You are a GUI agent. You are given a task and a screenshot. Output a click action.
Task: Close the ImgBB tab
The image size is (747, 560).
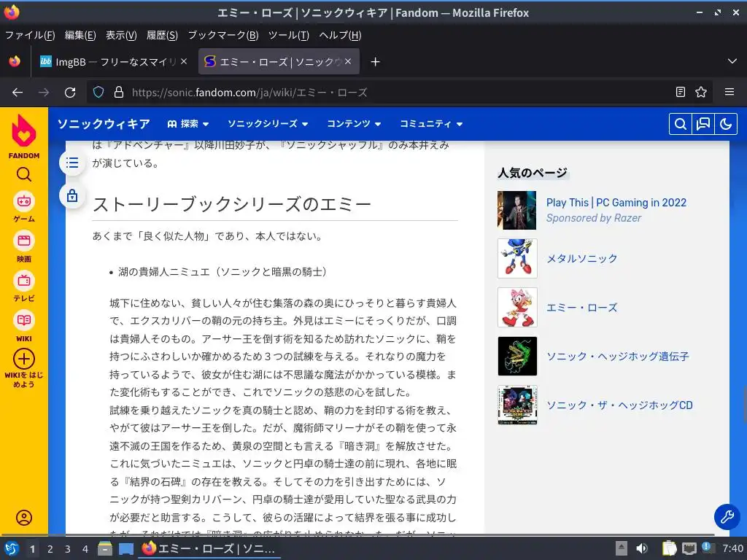(184, 61)
